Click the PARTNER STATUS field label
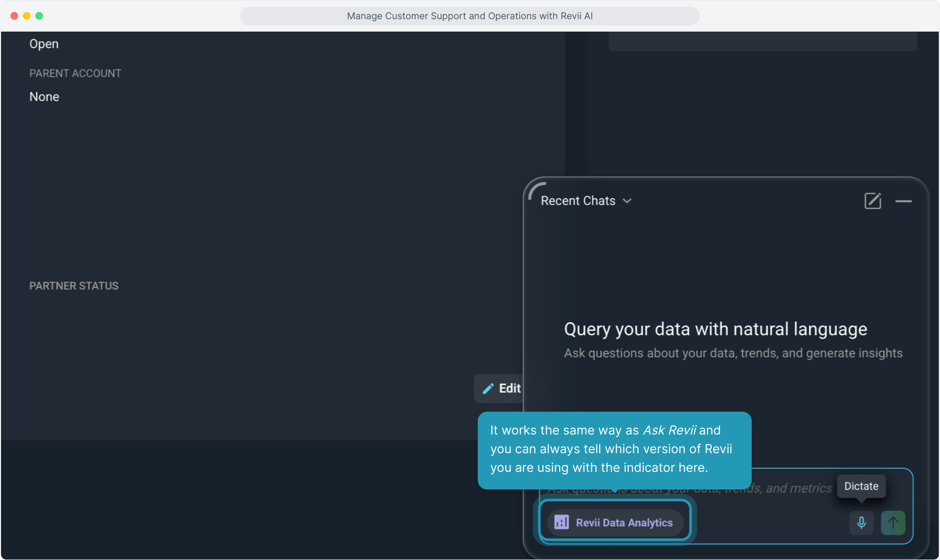 74,286
